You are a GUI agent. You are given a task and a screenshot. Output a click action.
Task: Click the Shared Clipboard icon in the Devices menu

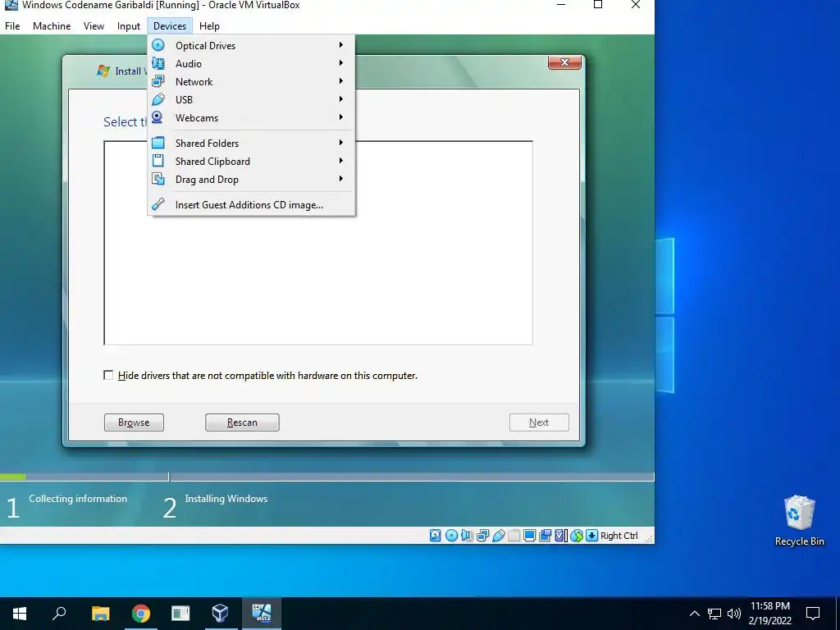pos(158,161)
